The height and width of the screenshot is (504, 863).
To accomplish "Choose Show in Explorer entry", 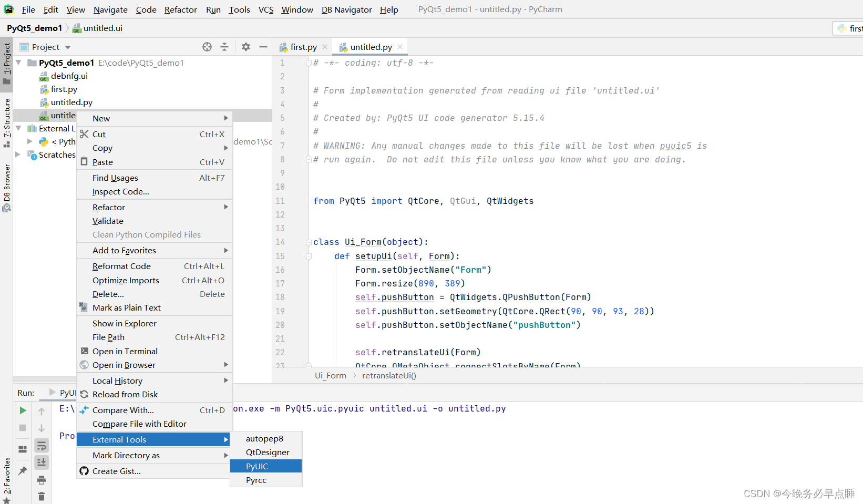I will (155, 323).
